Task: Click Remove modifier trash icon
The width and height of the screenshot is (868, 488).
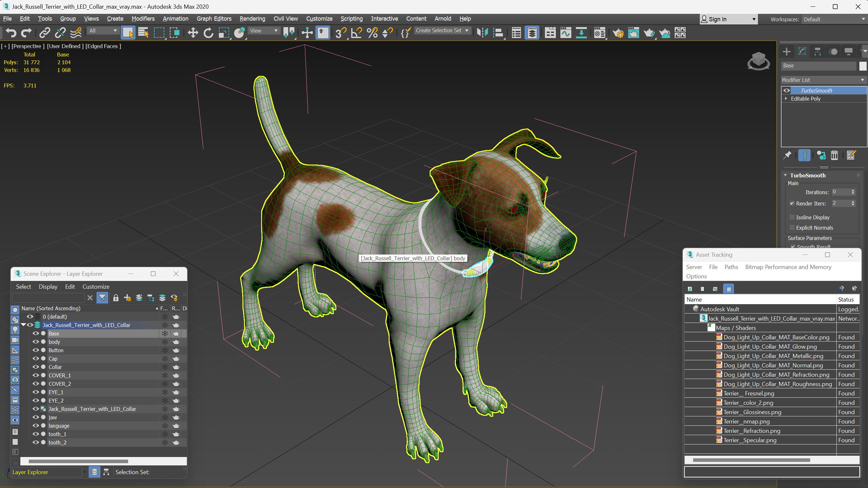Action: (x=834, y=155)
